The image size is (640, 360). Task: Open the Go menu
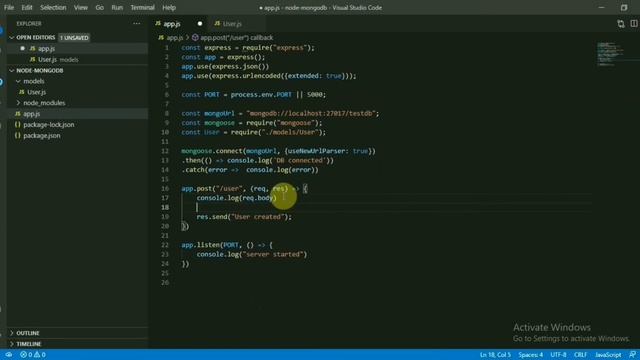pyautogui.click(x=100, y=7)
